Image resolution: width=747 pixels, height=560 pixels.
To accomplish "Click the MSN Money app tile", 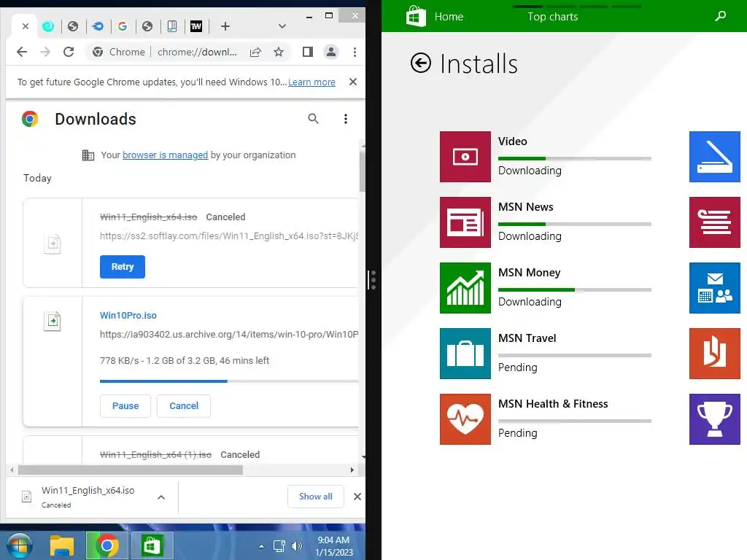I will click(465, 288).
